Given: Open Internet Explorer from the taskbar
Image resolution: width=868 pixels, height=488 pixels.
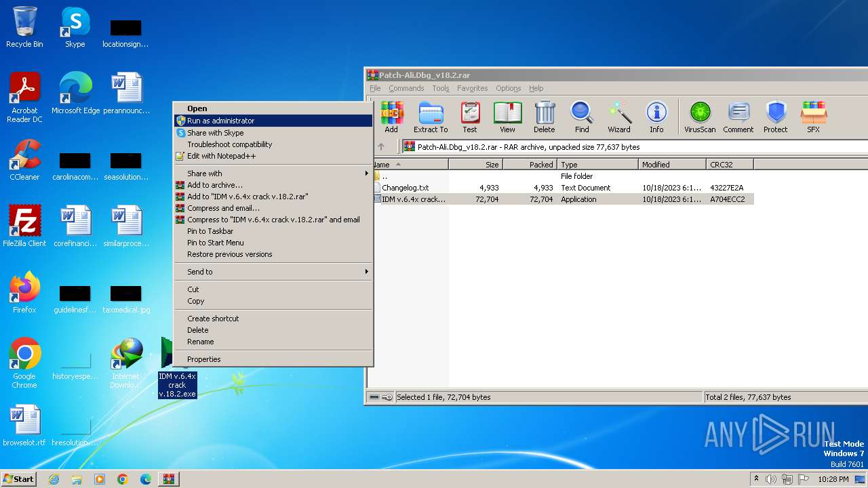Looking at the screenshot, I should coord(54,479).
